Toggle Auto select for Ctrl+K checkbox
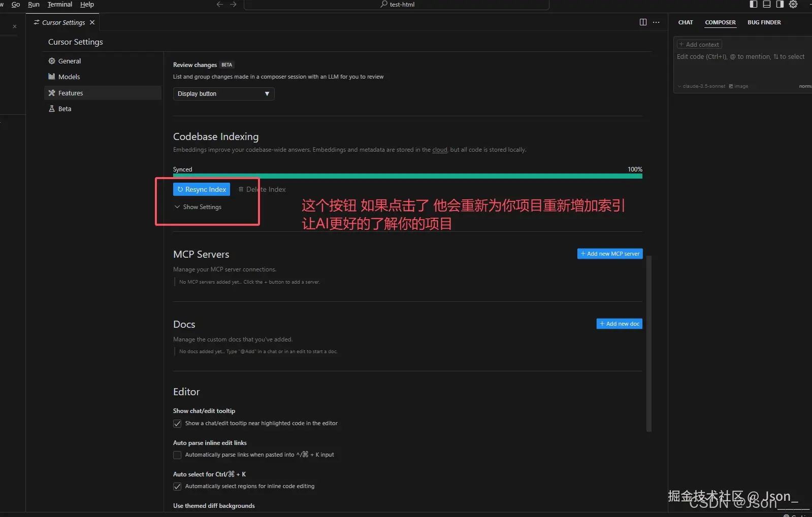Screen dimensions: 812x517 tap(177, 487)
